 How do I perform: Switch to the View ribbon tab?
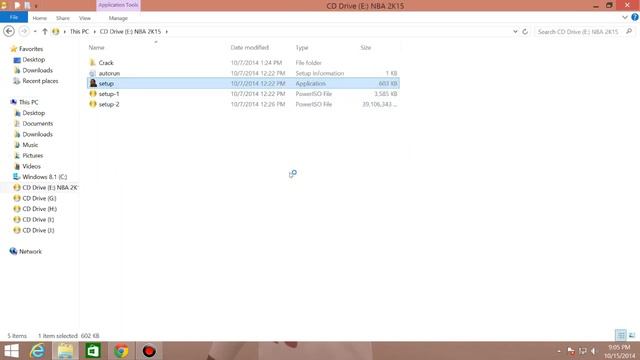85,18
